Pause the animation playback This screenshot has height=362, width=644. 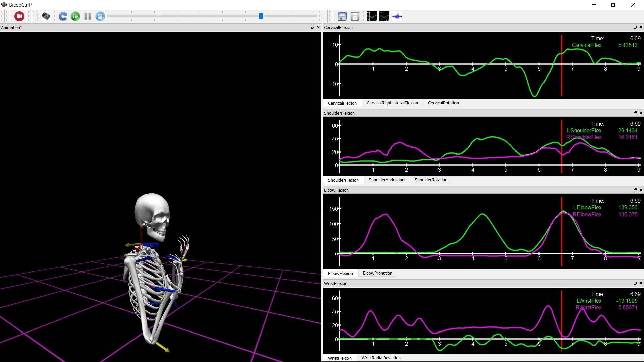(x=88, y=16)
